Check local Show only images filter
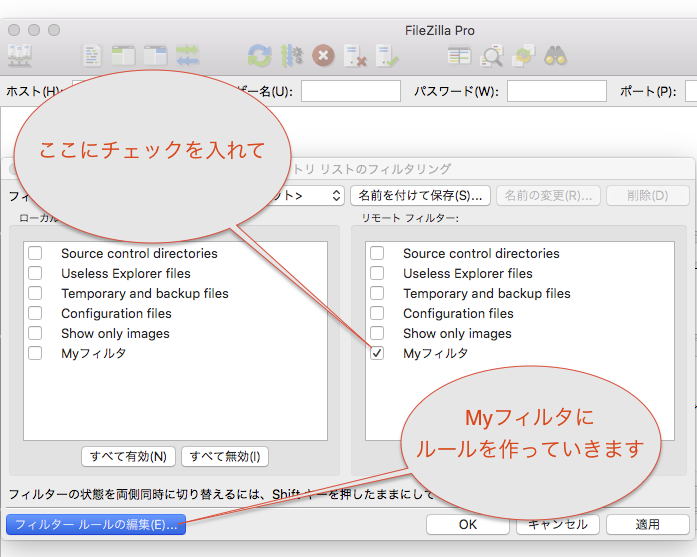 coord(35,333)
